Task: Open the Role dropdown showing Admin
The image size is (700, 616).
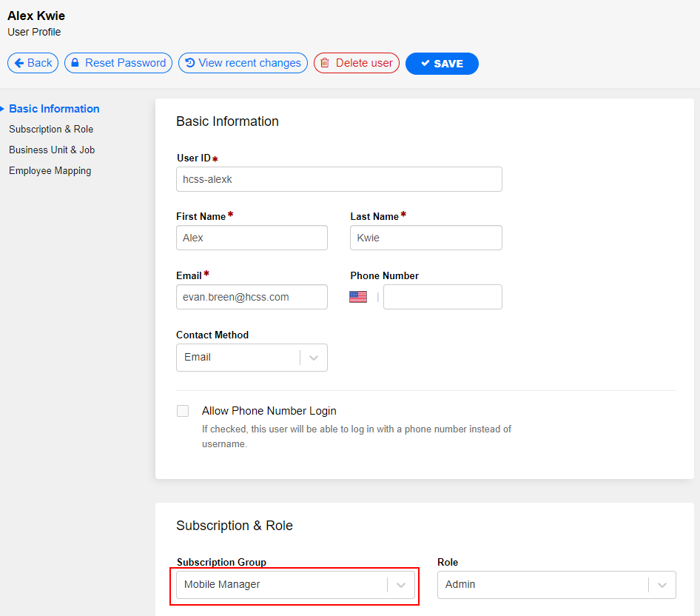Action: pyautogui.click(x=662, y=584)
